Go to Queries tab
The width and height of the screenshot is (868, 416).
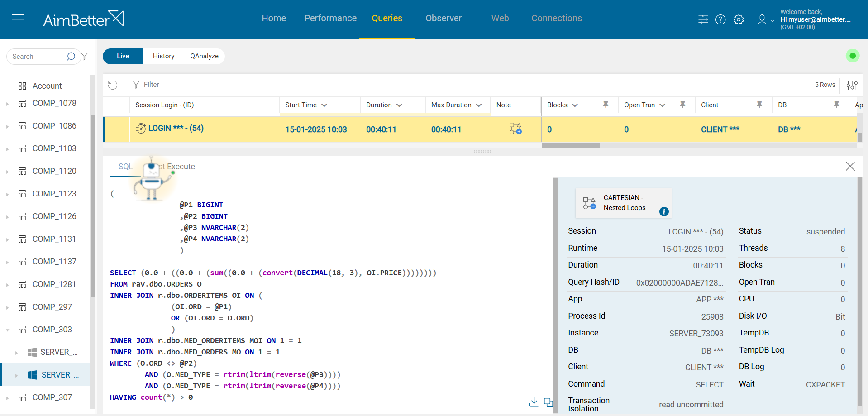(387, 18)
